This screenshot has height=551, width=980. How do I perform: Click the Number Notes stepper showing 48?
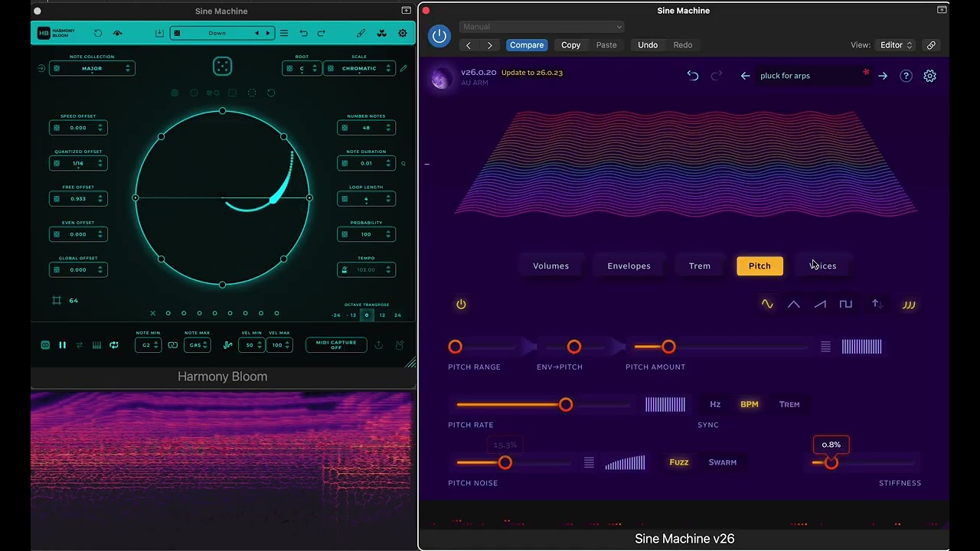pos(388,128)
